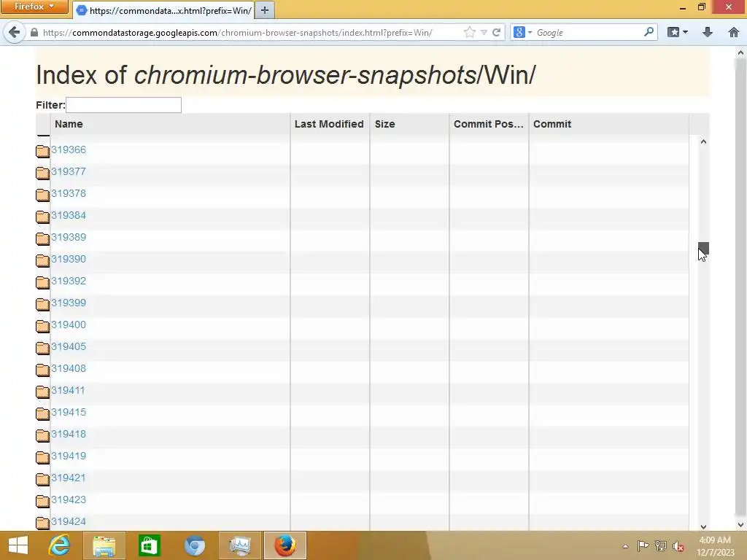This screenshot has height=560, width=747.
Task: Click folder icon next to 319384
Action: (x=42, y=217)
